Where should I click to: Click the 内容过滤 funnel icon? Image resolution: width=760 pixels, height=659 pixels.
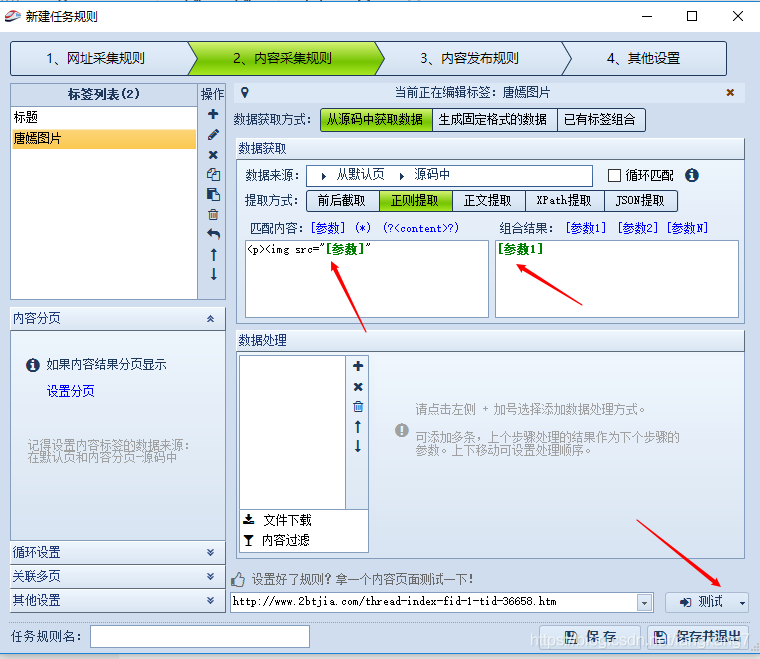(249, 540)
